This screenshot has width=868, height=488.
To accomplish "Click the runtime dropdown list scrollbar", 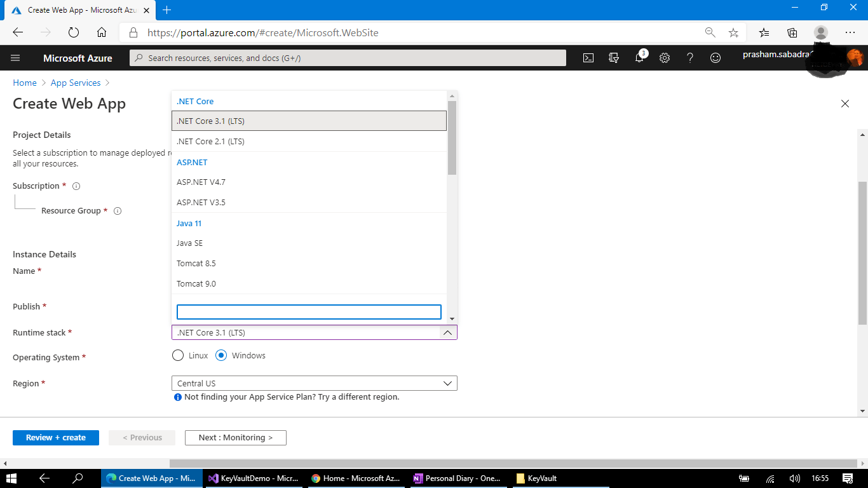I will [x=452, y=138].
